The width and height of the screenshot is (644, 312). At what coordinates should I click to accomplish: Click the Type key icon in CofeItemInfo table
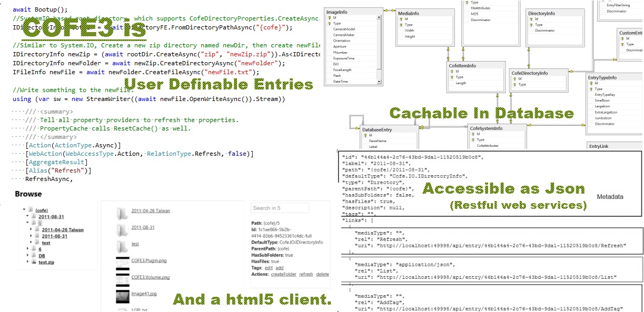click(x=452, y=77)
